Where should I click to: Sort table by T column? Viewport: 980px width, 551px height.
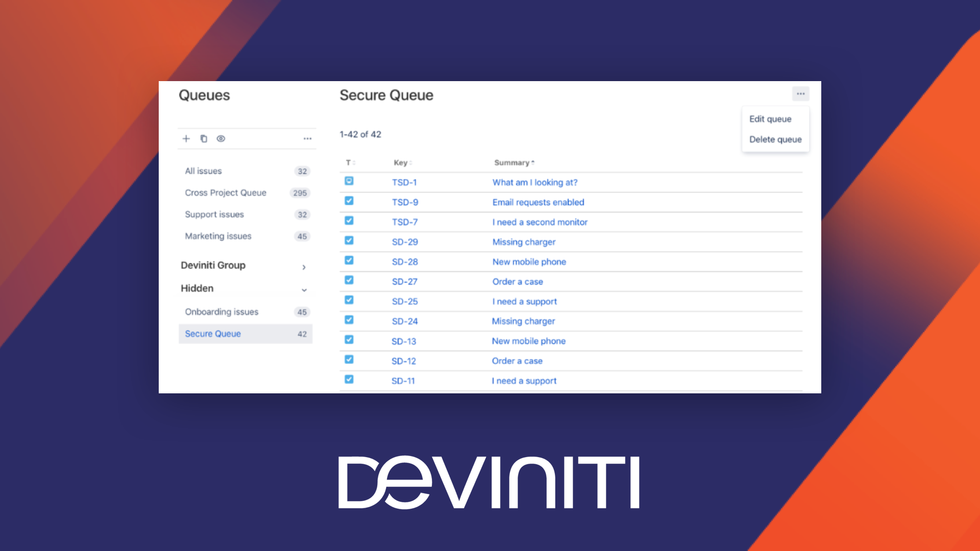pyautogui.click(x=350, y=163)
